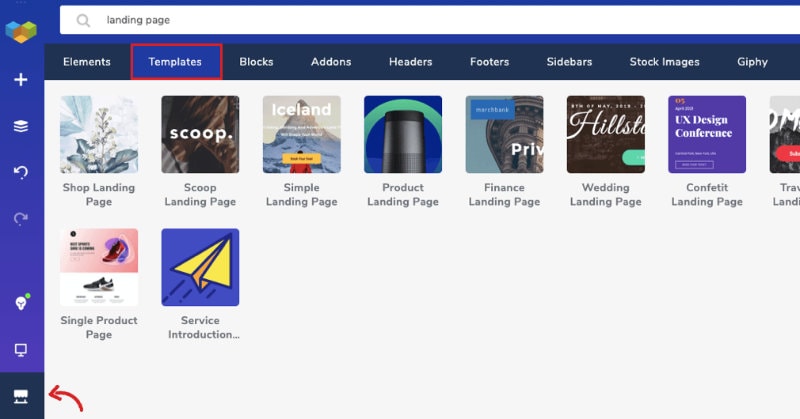800x419 pixels.
Task: Switch to the Blocks tab
Action: point(256,62)
